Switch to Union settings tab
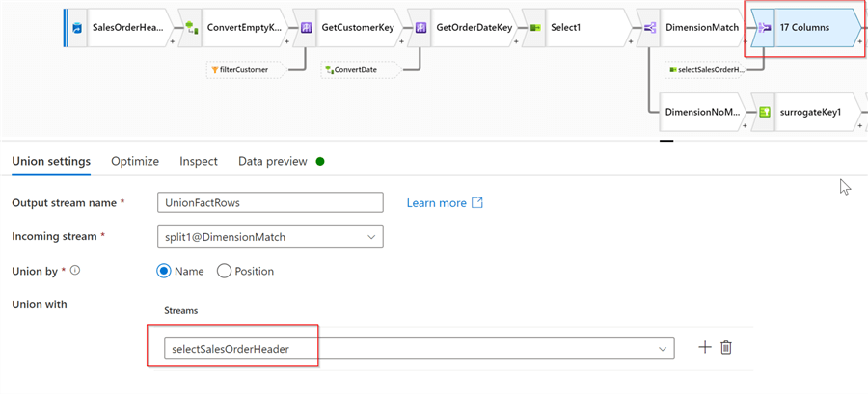The height and width of the screenshot is (394, 868). [x=51, y=162]
